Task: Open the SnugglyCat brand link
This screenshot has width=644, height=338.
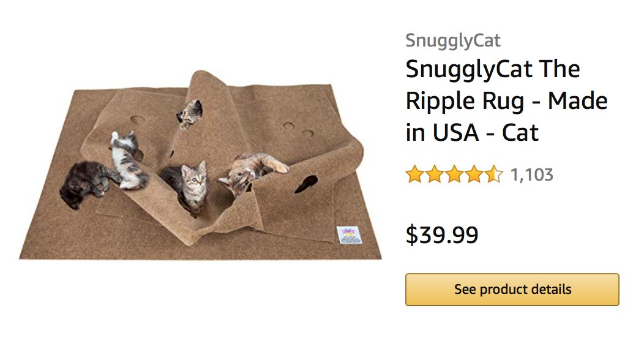Action: [453, 40]
